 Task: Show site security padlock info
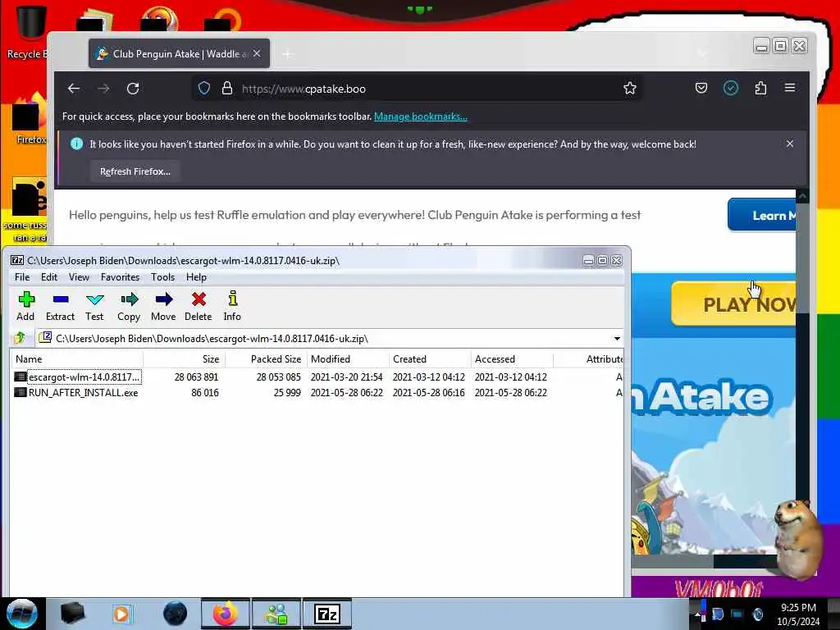227,89
